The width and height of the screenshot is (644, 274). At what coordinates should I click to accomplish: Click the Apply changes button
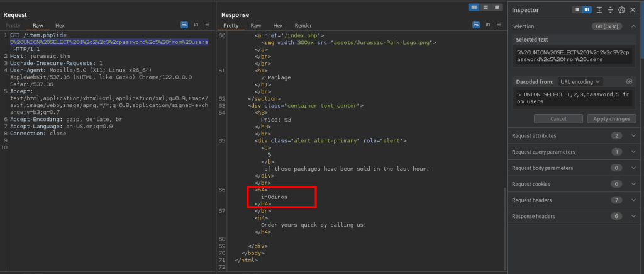pyautogui.click(x=611, y=118)
